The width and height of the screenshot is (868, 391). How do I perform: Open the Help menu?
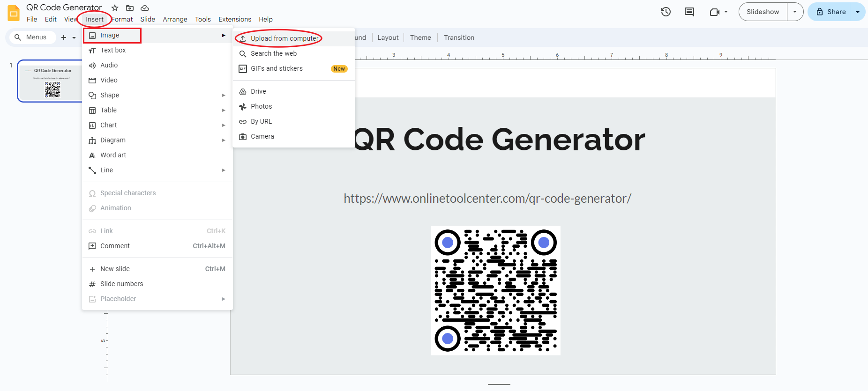266,19
